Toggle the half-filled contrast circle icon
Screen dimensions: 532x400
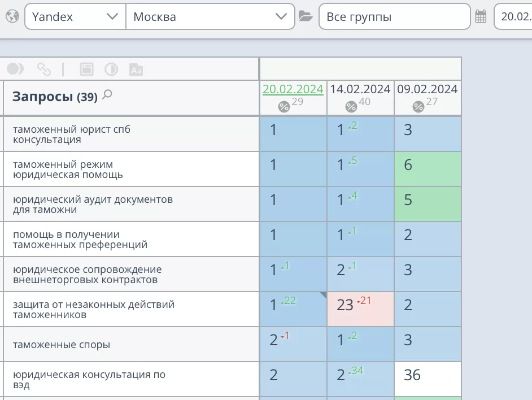111,69
